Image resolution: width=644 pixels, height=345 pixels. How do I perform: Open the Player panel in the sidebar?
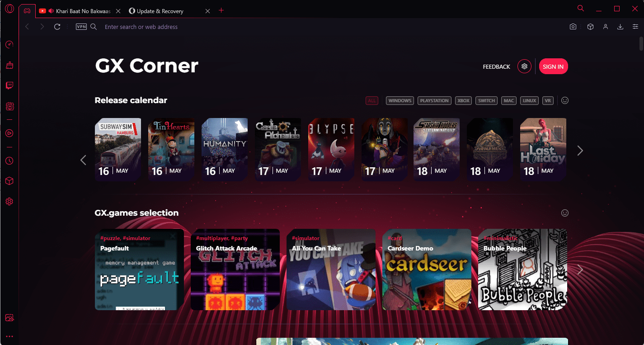(9, 133)
